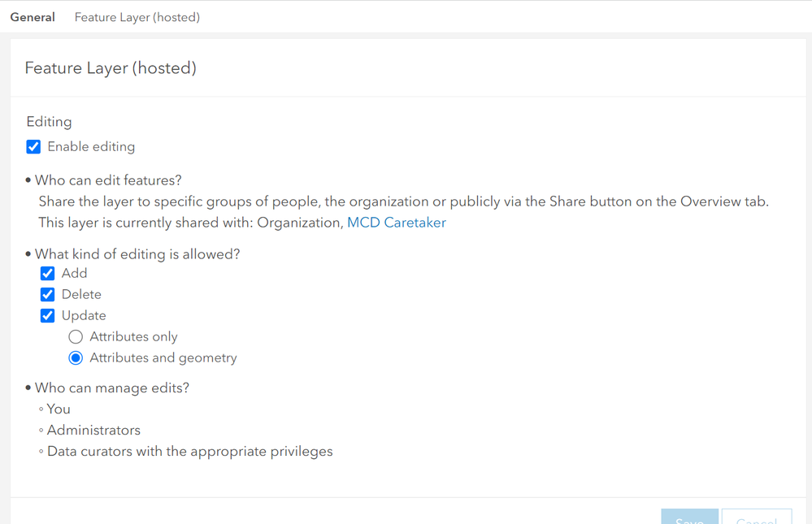
Task: Click the 'Data curators with the appropriate privileges' entry
Action: (x=189, y=452)
